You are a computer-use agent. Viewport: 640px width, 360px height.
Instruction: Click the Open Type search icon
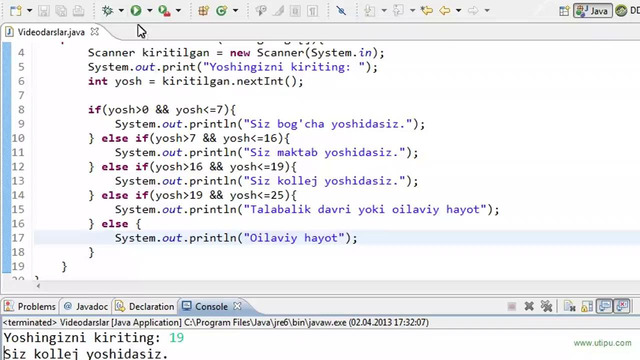click(x=261, y=11)
